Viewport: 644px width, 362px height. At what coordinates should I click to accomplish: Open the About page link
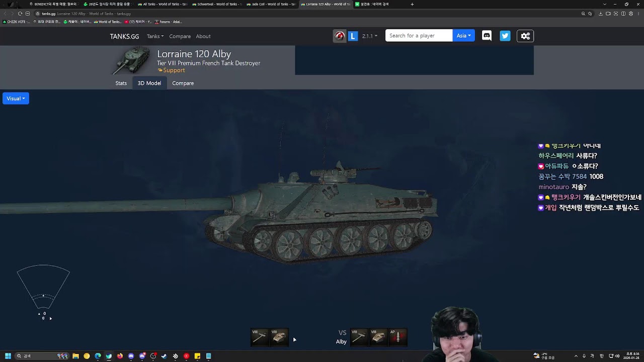(203, 36)
